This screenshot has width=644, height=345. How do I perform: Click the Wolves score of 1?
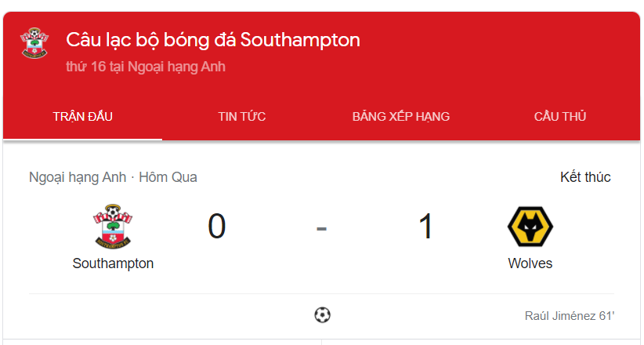pos(425,226)
